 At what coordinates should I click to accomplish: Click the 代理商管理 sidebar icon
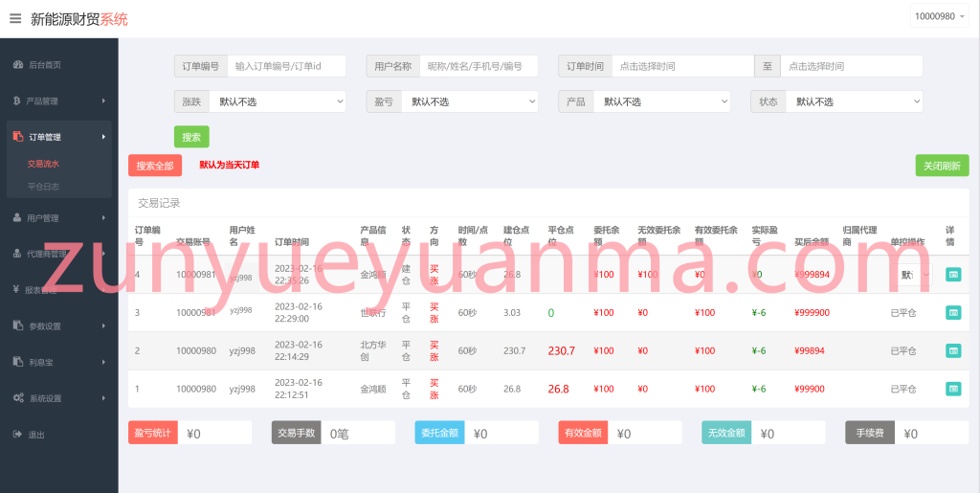click(17, 254)
